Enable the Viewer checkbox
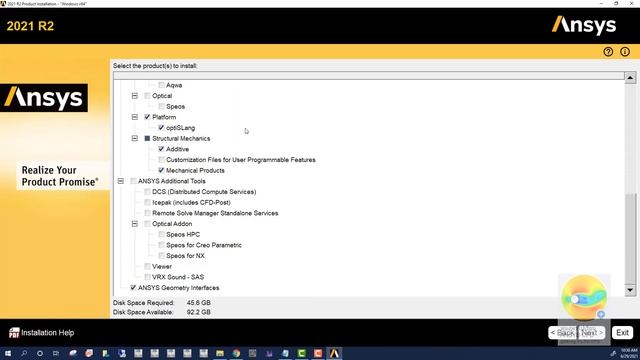 click(x=147, y=266)
